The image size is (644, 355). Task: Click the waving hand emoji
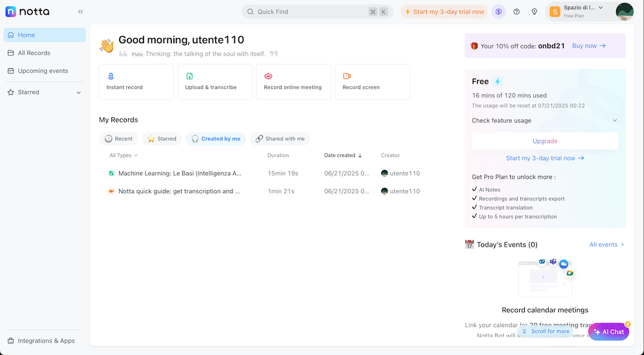[107, 46]
